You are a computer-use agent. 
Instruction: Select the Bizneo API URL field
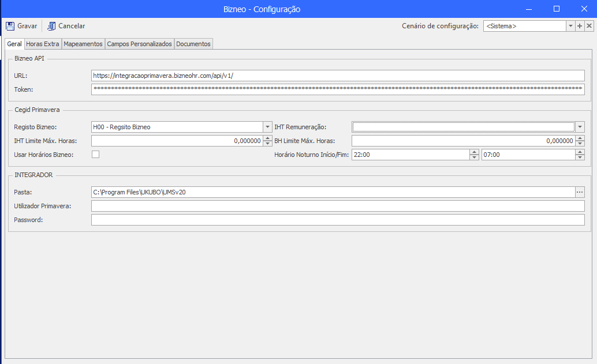coord(338,76)
